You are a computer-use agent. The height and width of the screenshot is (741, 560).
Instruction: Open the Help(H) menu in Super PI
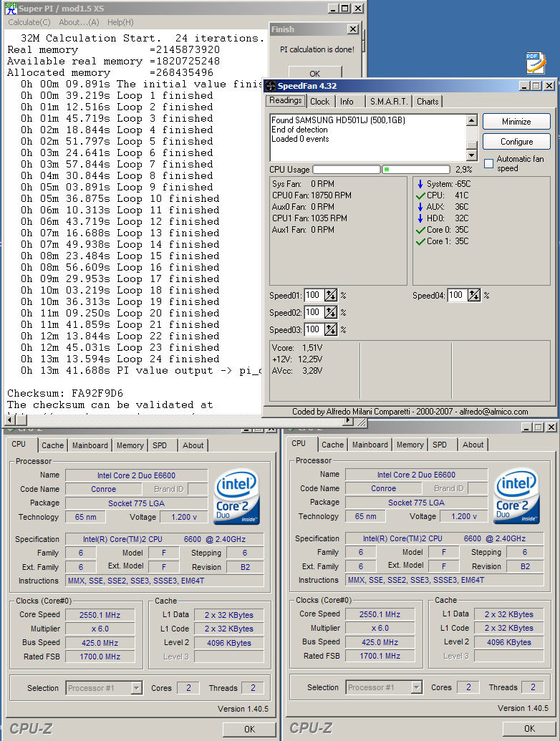pyautogui.click(x=120, y=22)
